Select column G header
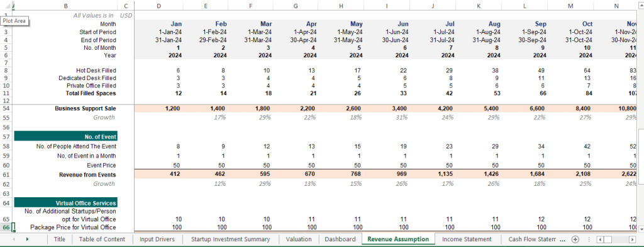This screenshot has height=247, width=644. coord(296,6)
